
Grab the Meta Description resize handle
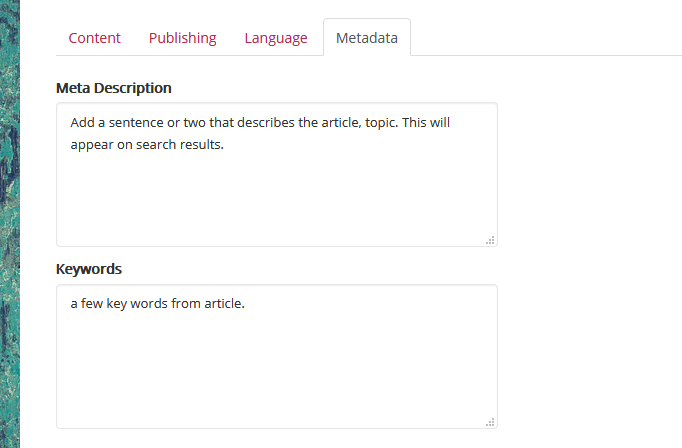(x=490, y=240)
